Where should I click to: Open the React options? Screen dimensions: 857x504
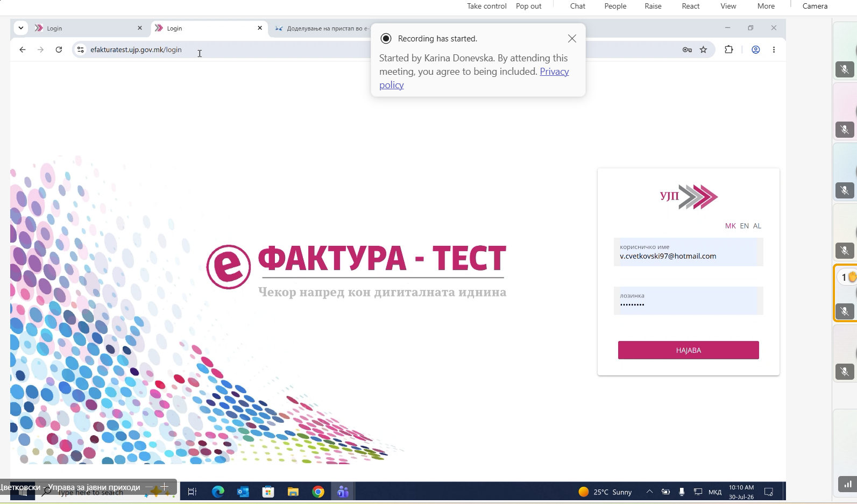690,6
